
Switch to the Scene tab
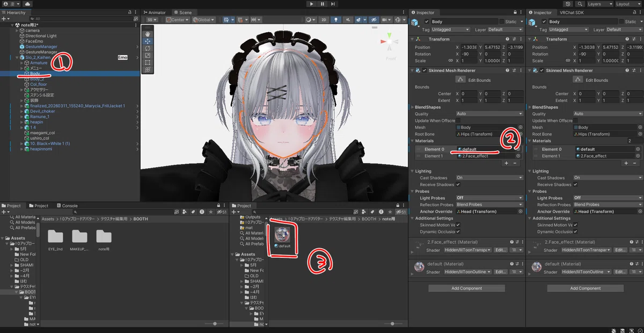coord(183,12)
